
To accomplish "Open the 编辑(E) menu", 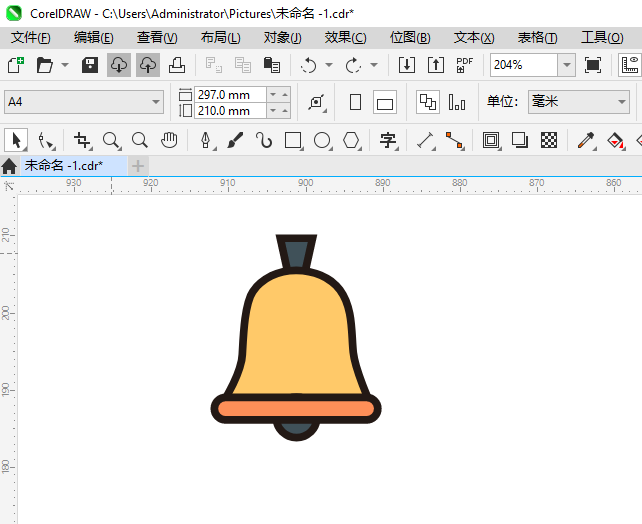I will (x=93, y=38).
